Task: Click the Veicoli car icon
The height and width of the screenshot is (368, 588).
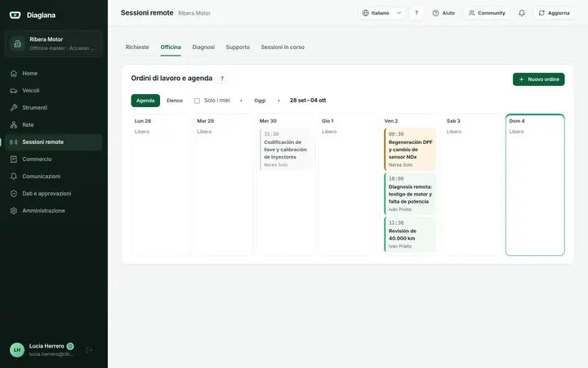Action: tap(14, 91)
